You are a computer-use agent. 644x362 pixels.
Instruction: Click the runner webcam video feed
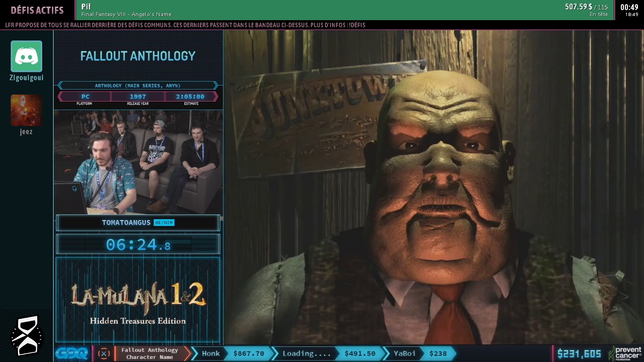pyautogui.click(x=138, y=162)
